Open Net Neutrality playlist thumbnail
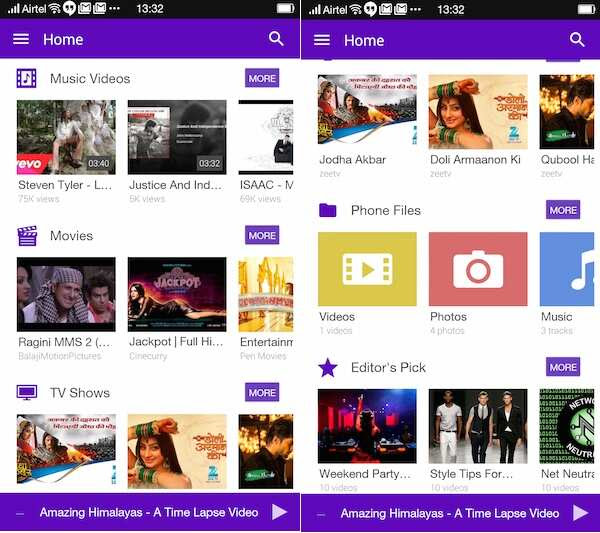This screenshot has width=600, height=533. 567,426
